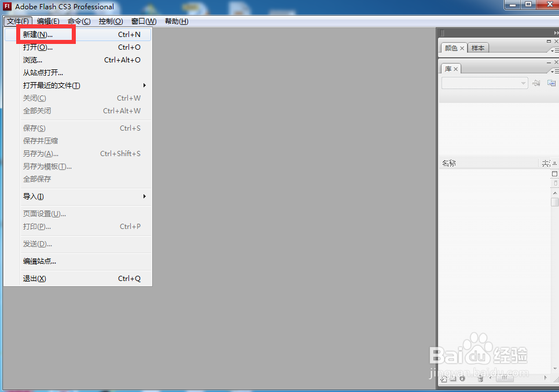Collapse the library panel group

coord(549,62)
